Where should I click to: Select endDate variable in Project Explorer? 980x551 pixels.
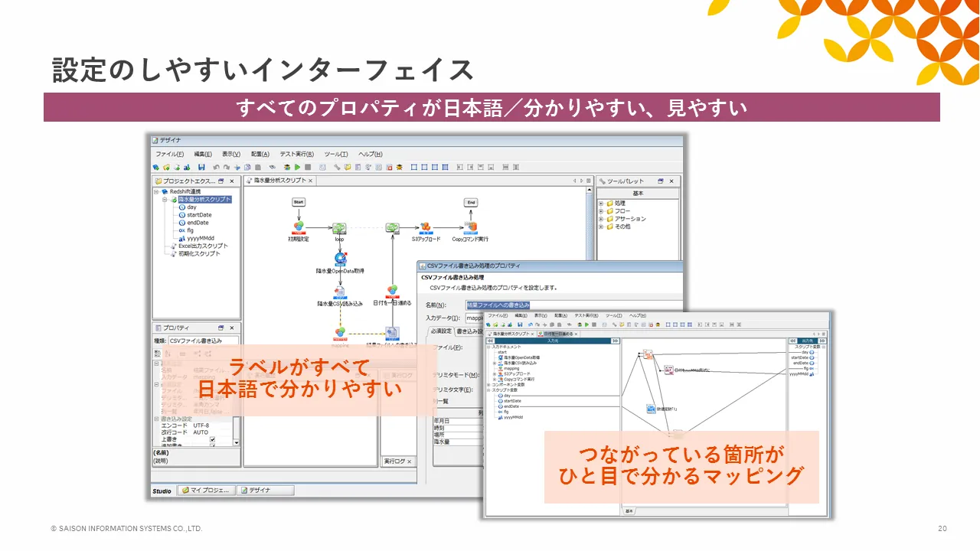[x=198, y=223]
